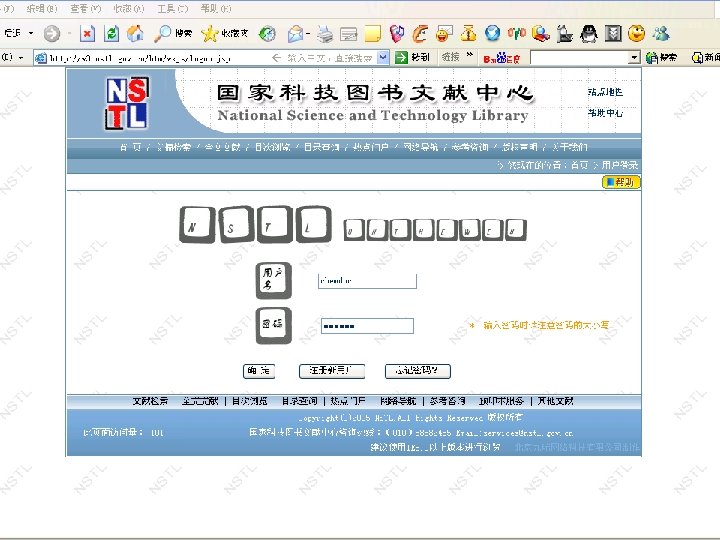The height and width of the screenshot is (540, 720).
Task: Click the two-people Messenger toolbar icon
Action: point(661,33)
